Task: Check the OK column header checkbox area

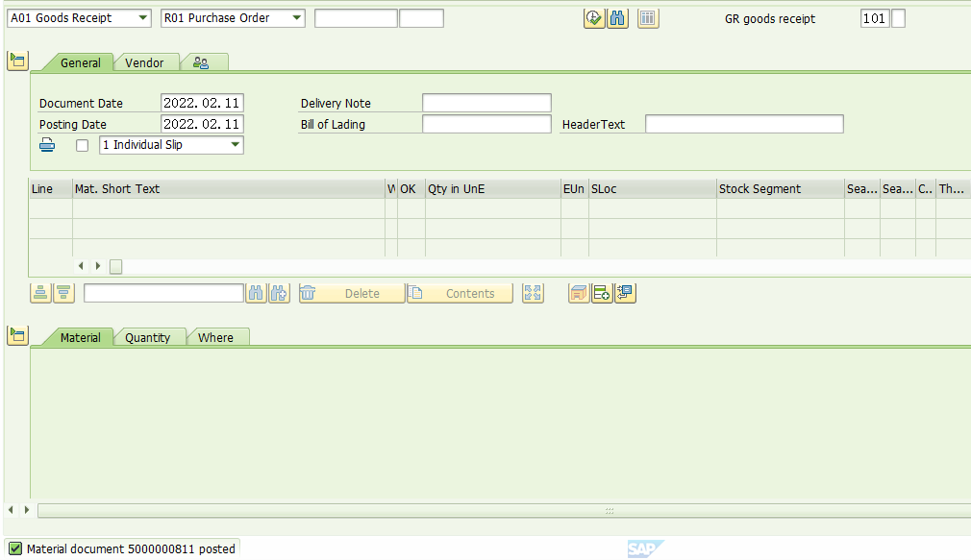Action: coord(408,188)
